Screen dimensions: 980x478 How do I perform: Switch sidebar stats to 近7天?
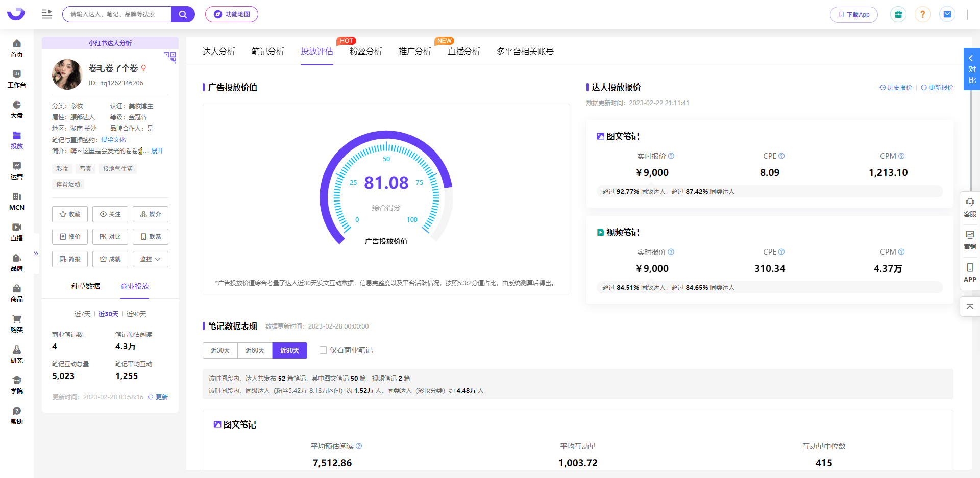[x=82, y=314]
